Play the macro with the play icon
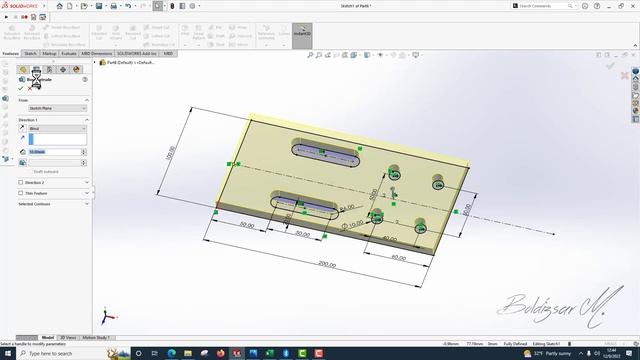Viewport: 640px width, 360px height. pyautogui.click(x=6, y=17)
